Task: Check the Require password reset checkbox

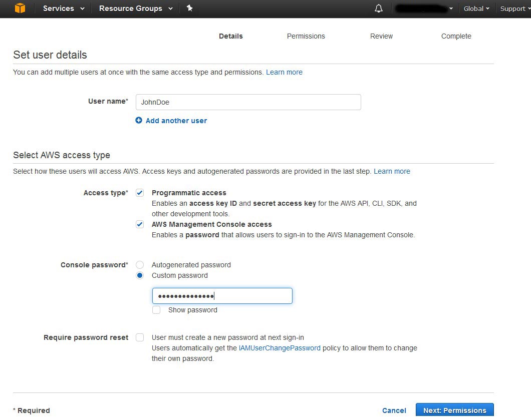Action: [x=140, y=337]
